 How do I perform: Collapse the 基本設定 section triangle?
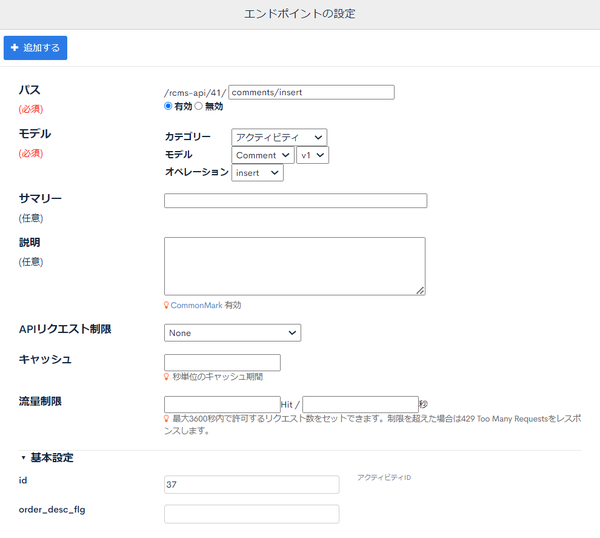pos(23,458)
